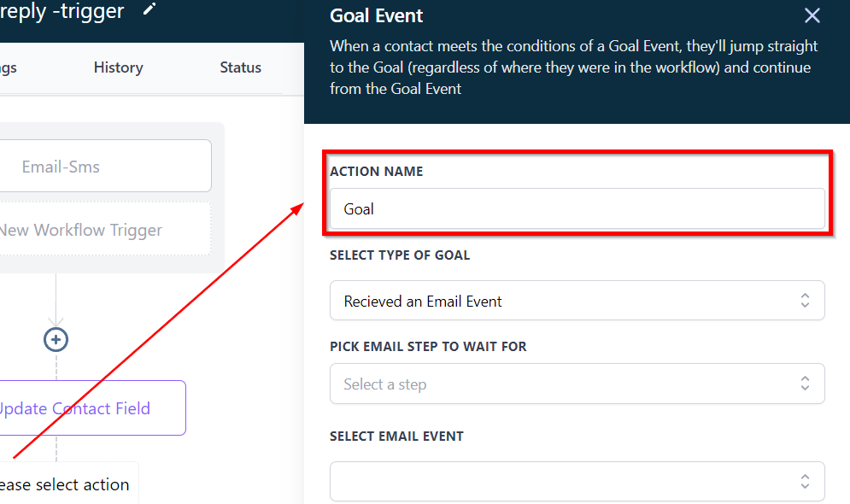Image resolution: width=850 pixels, height=504 pixels.
Task: Click the 'Please select action' node
Action: click(x=65, y=484)
